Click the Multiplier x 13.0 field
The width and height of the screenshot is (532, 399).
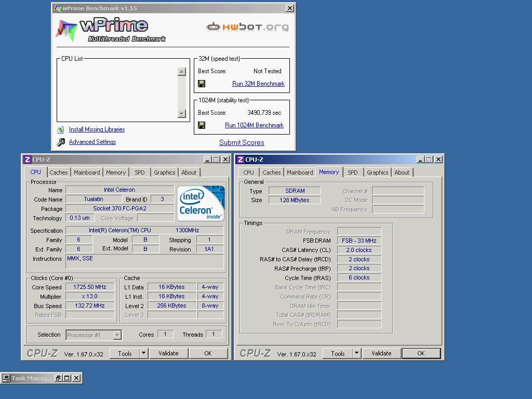[x=90, y=297]
